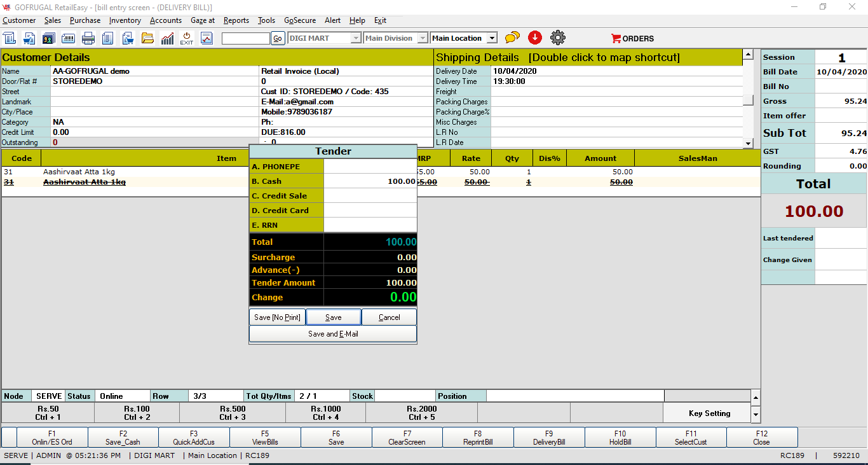Click the printer icon in the toolbar
Image resolution: width=868 pixels, height=465 pixels.
[x=88, y=38]
